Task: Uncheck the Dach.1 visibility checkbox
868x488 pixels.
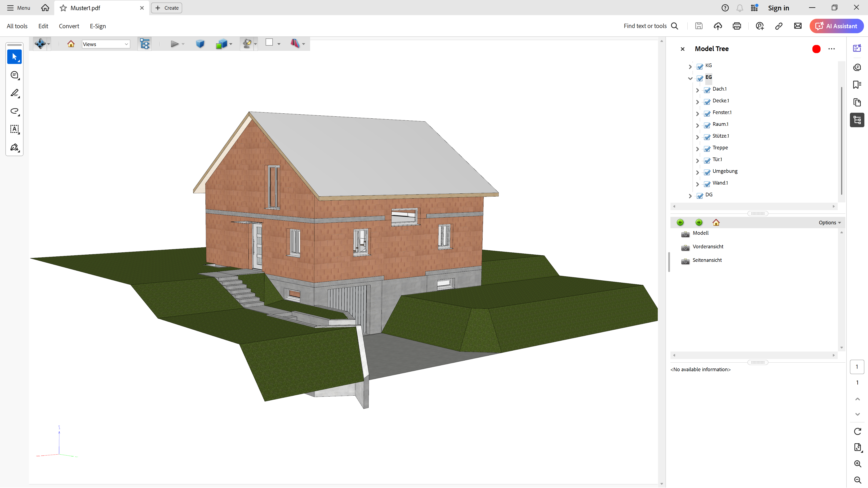Action: click(707, 90)
